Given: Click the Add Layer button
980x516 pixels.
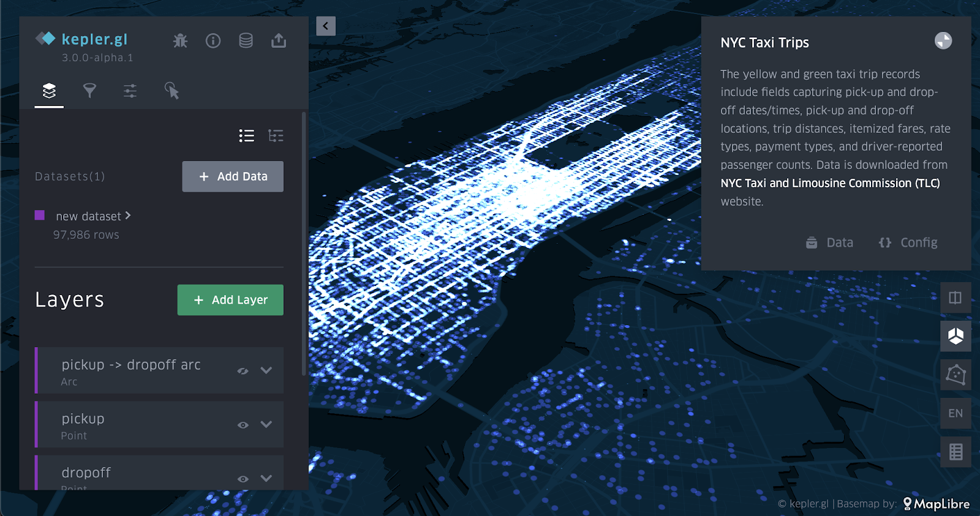Looking at the screenshot, I should click(230, 300).
